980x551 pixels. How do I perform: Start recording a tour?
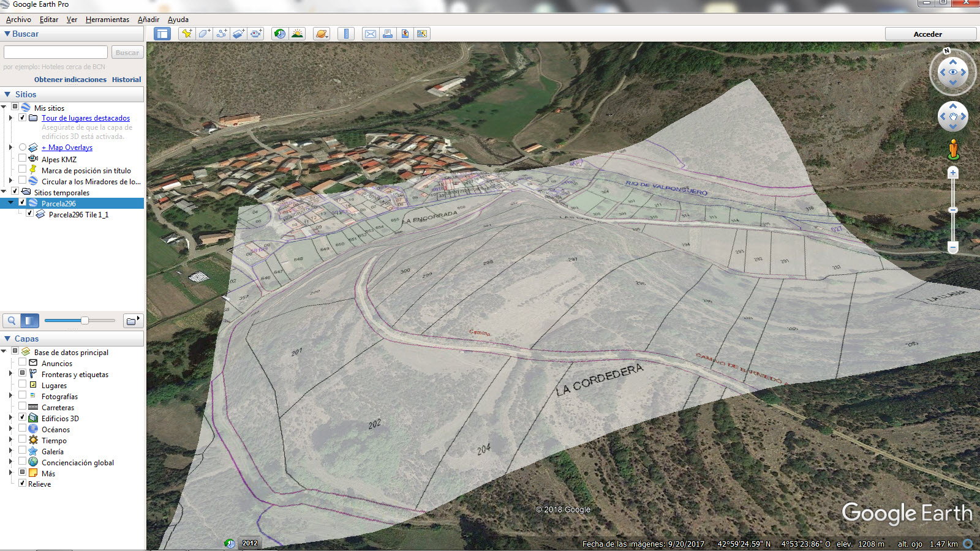coord(255,34)
